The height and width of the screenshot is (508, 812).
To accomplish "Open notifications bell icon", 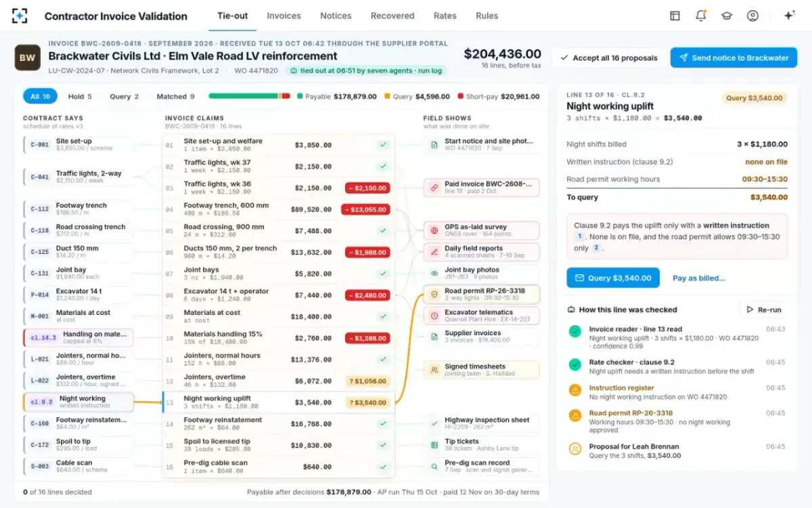I will pyautogui.click(x=701, y=16).
